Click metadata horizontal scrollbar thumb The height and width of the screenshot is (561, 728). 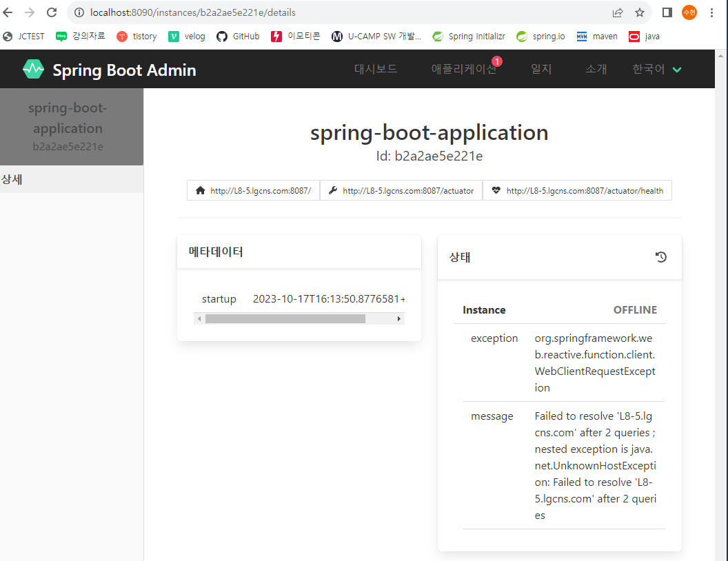click(x=285, y=319)
